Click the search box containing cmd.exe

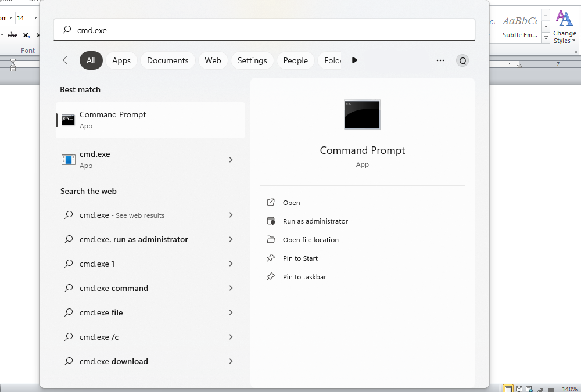click(264, 30)
